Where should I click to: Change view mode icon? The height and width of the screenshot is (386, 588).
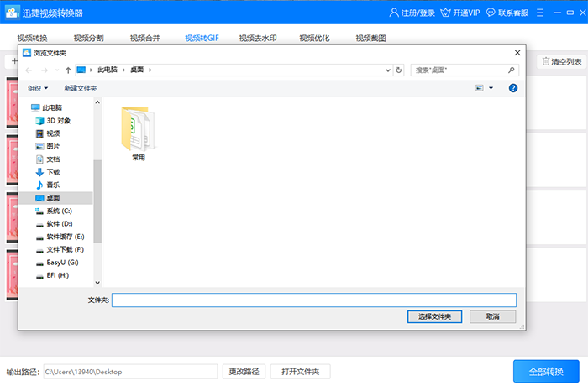click(480, 88)
